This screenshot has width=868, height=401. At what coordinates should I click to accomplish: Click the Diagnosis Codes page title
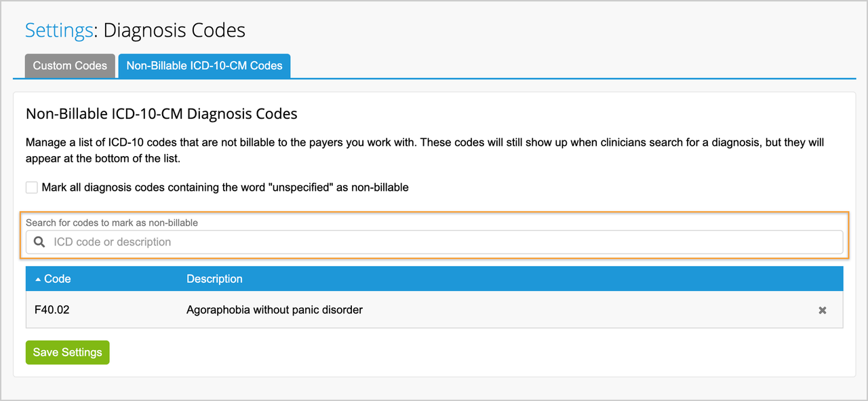point(174,31)
